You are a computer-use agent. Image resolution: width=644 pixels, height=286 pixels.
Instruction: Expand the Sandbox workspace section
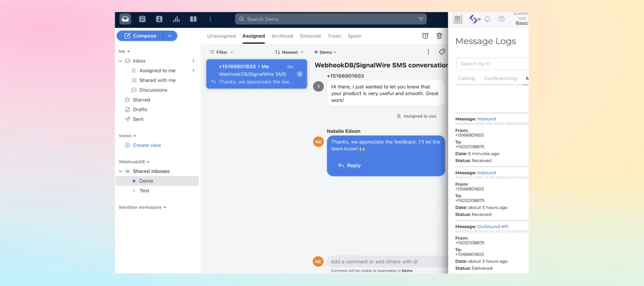tap(143, 207)
